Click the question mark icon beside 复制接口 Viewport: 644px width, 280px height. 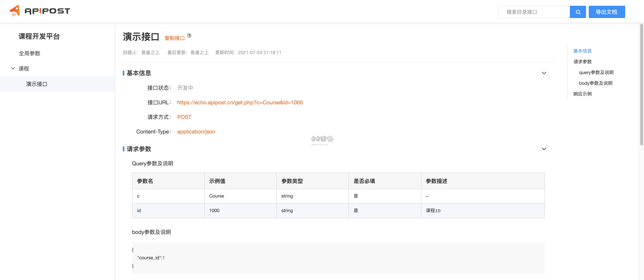point(189,35)
